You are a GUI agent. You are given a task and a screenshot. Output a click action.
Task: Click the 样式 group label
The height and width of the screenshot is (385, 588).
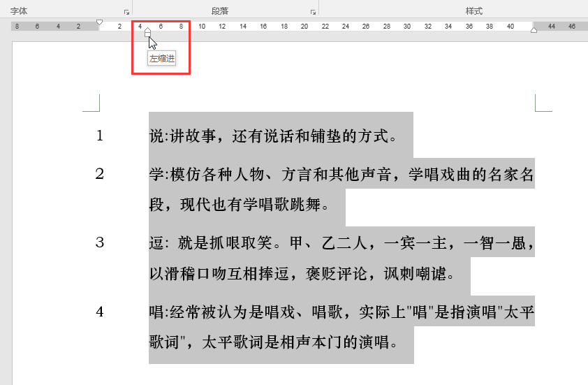(x=474, y=11)
